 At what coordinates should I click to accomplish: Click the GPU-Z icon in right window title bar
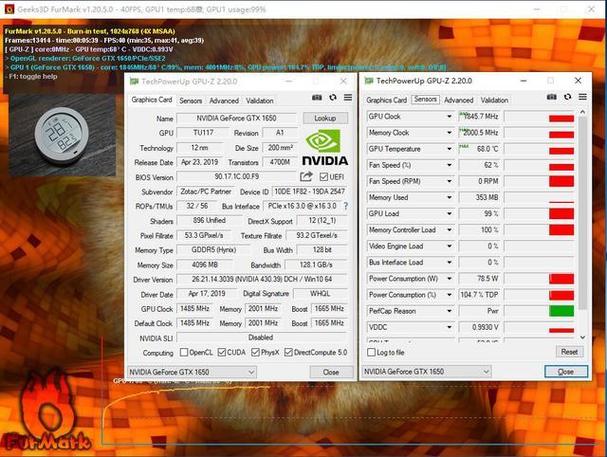click(x=369, y=80)
